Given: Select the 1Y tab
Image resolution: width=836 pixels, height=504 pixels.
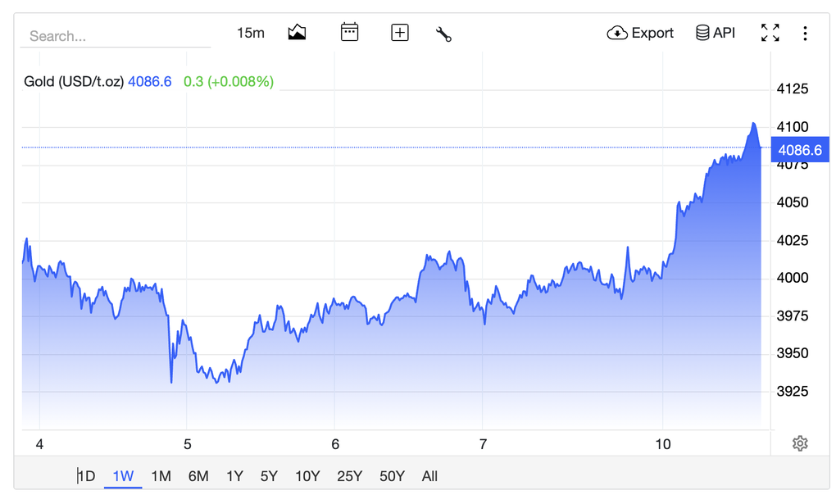Looking at the screenshot, I should click(x=234, y=475).
